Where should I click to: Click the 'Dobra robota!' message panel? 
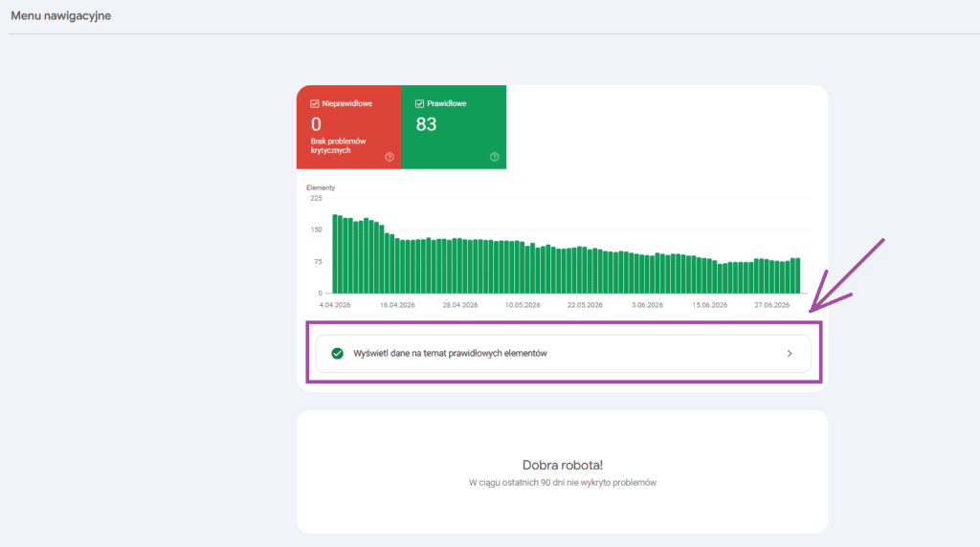point(563,472)
